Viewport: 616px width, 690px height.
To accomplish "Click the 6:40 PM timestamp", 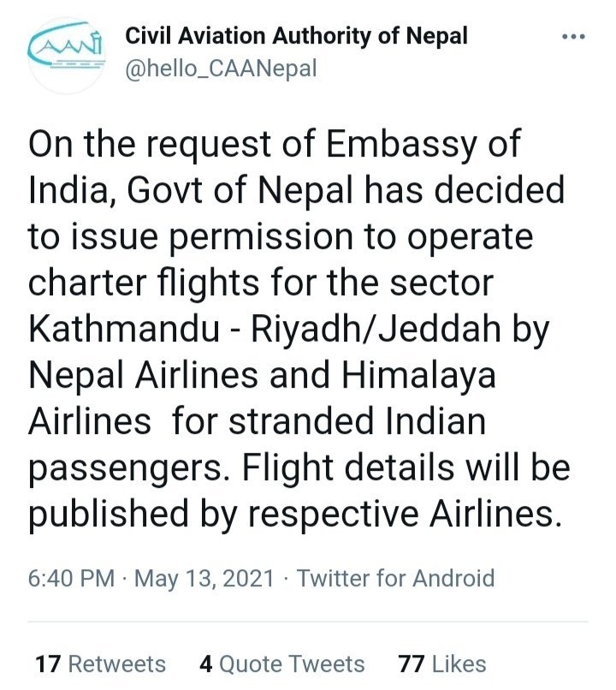I will pos(71,578).
